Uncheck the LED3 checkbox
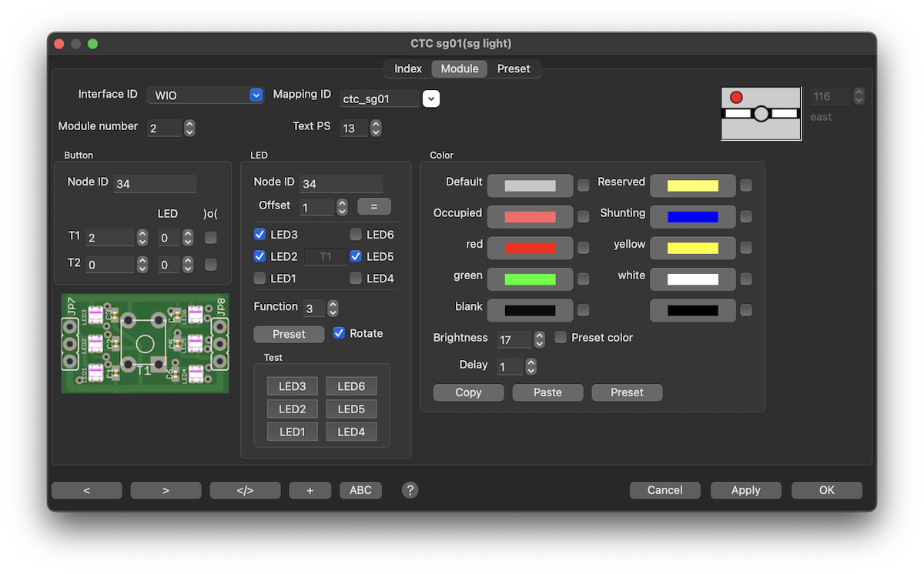Image resolution: width=924 pixels, height=574 pixels. pos(260,235)
